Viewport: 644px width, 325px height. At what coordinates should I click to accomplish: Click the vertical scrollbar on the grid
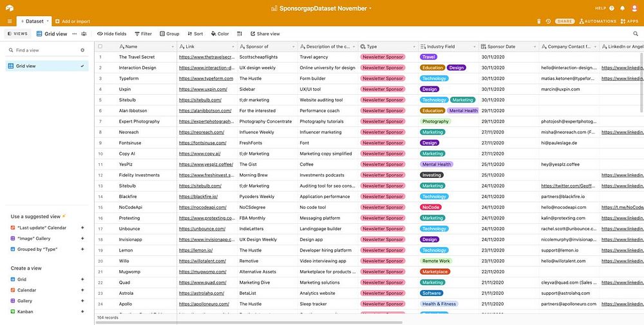642,83
